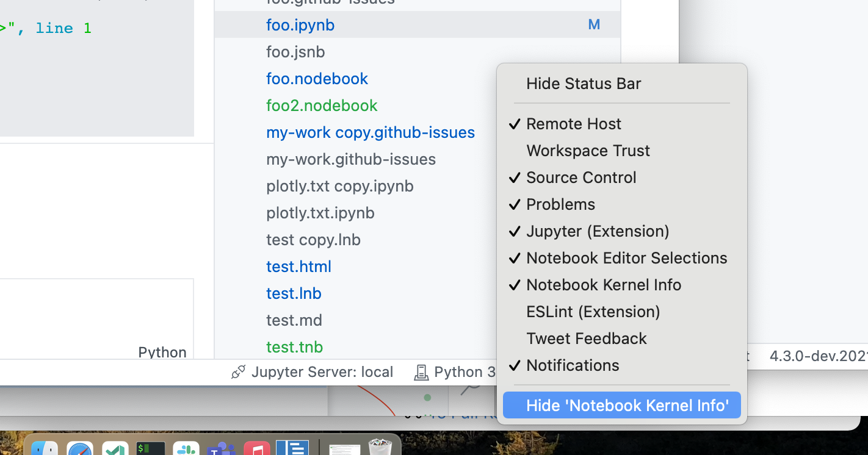Click the Python interpreter icon in the status bar
The height and width of the screenshot is (455, 868).
(x=422, y=372)
